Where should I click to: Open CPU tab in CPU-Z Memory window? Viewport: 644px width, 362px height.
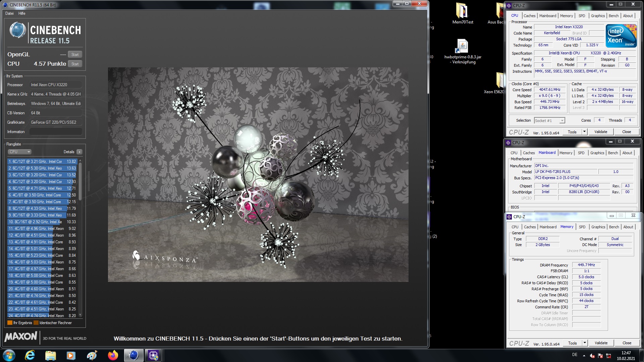(x=515, y=227)
